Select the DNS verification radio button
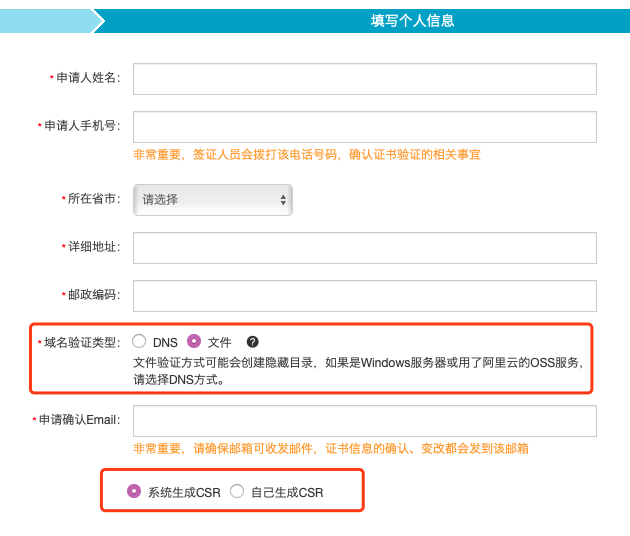Image resolution: width=630 pixels, height=536 pixels. pyautogui.click(x=139, y=341)
